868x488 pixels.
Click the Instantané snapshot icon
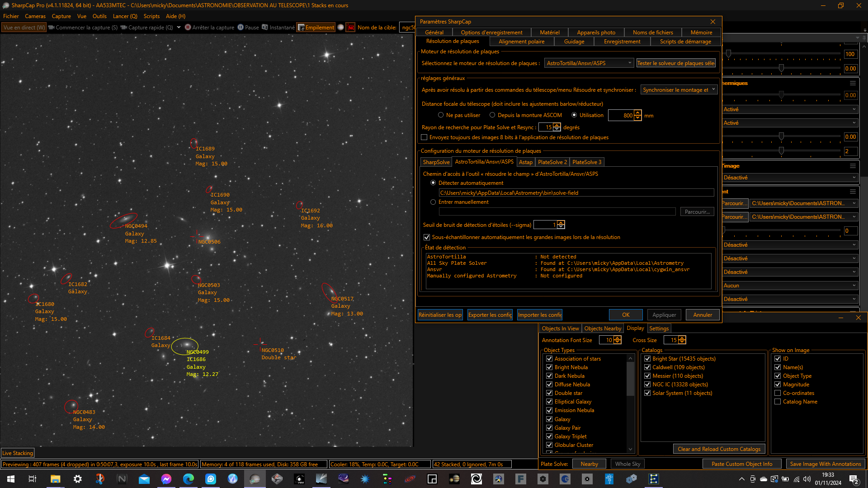[265, 28]
